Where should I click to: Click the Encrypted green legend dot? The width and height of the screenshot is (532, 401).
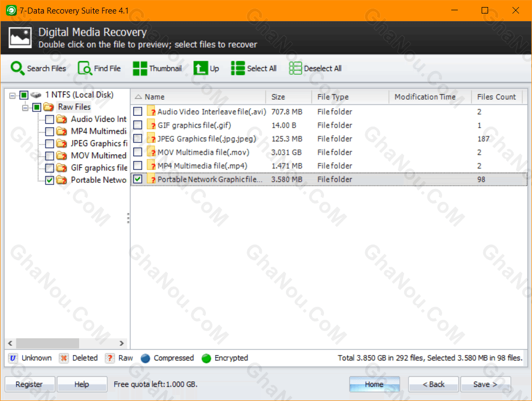[x=206, y=358]
